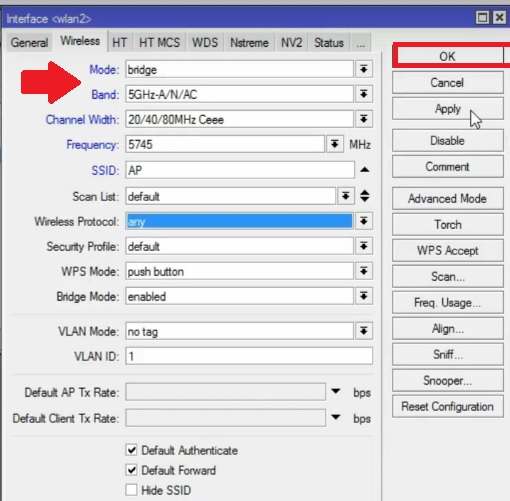Maximize the Interface wlan2 window
This screenshot has width=510, height=501.
pos(482,17)
